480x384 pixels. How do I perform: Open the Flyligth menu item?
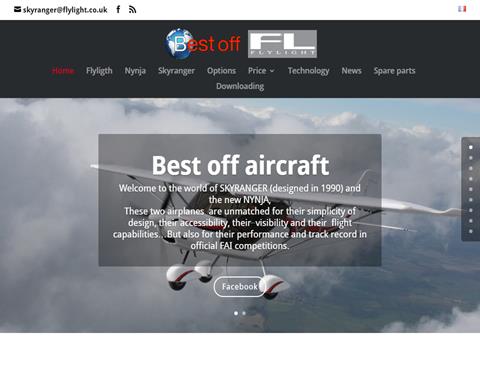(x=99, y=71)
